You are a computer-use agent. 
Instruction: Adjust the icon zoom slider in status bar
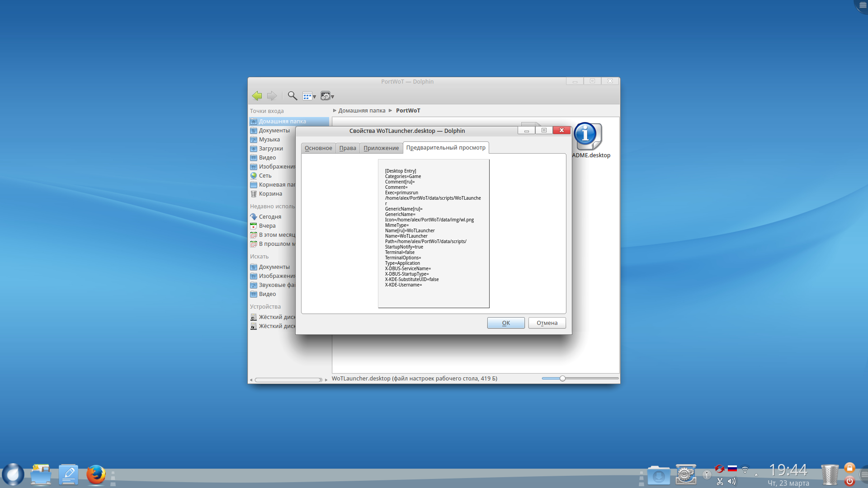(x=562, y=379)
